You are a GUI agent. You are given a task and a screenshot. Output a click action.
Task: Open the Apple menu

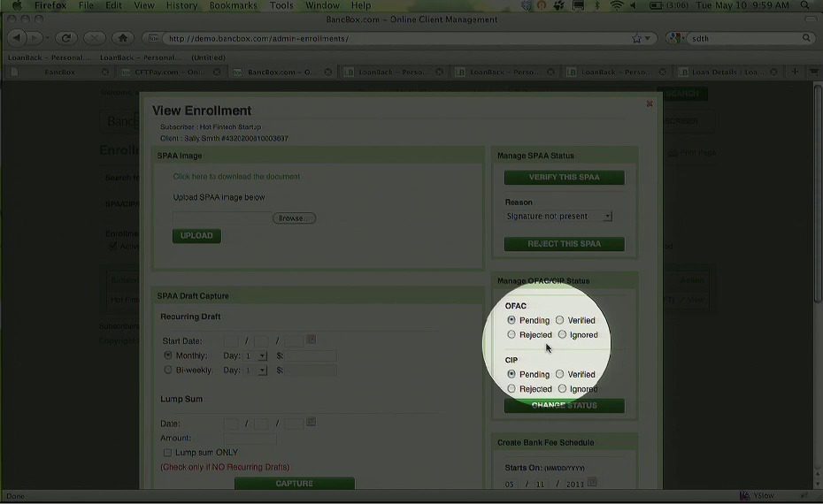tap(17, 6)
